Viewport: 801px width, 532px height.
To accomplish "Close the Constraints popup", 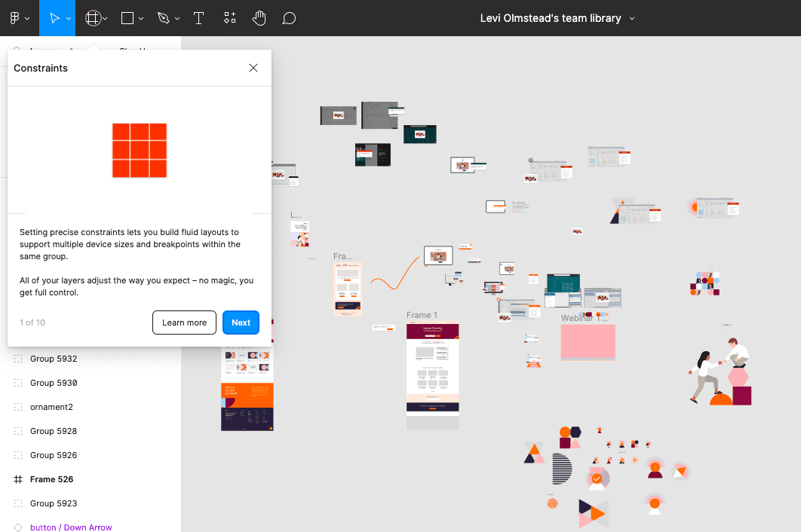I will tap(253, 68).
